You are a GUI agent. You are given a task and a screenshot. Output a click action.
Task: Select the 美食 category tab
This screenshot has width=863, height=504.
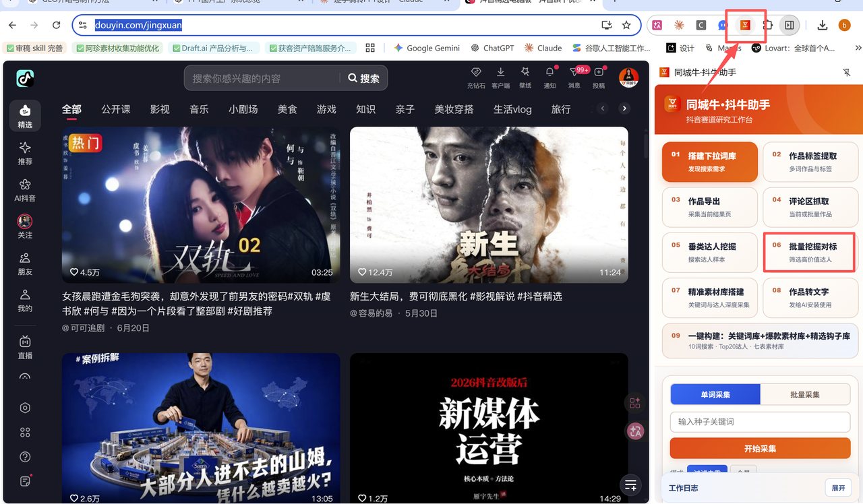tap(287, 109)
